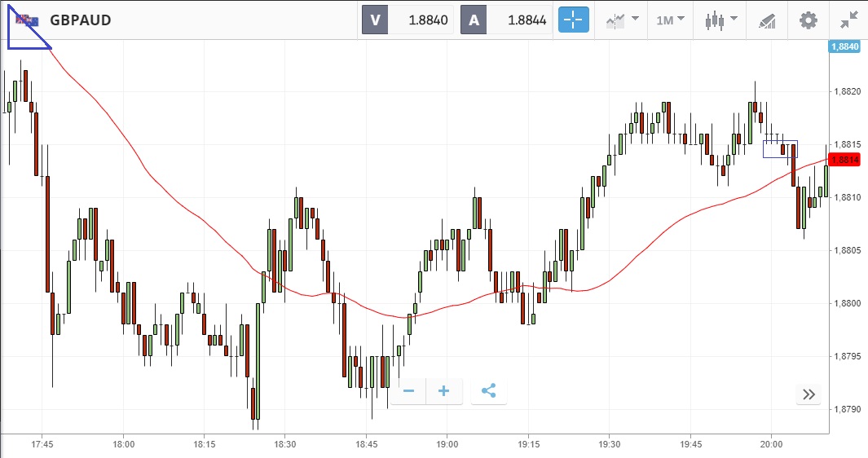The height and width of the screenshot is (458, 868).
Task: Zoom in the chart with plus button
Action: tap(444, 391)
